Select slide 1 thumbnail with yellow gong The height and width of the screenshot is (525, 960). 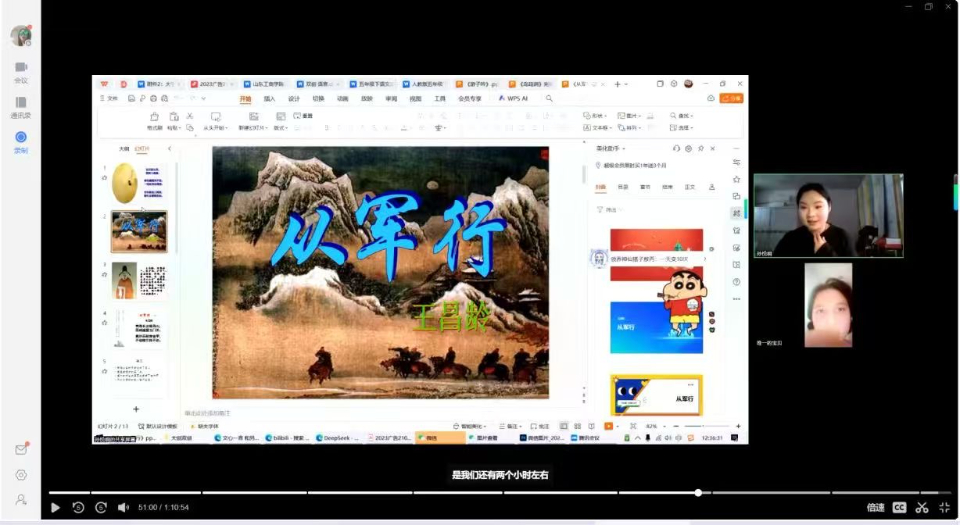(138, 183)
